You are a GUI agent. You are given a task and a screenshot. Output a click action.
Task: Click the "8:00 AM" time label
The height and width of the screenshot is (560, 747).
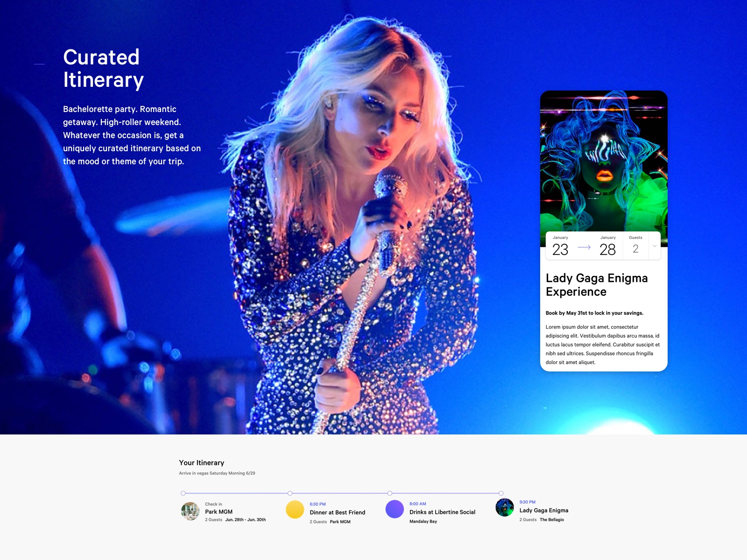coord(418,504)
